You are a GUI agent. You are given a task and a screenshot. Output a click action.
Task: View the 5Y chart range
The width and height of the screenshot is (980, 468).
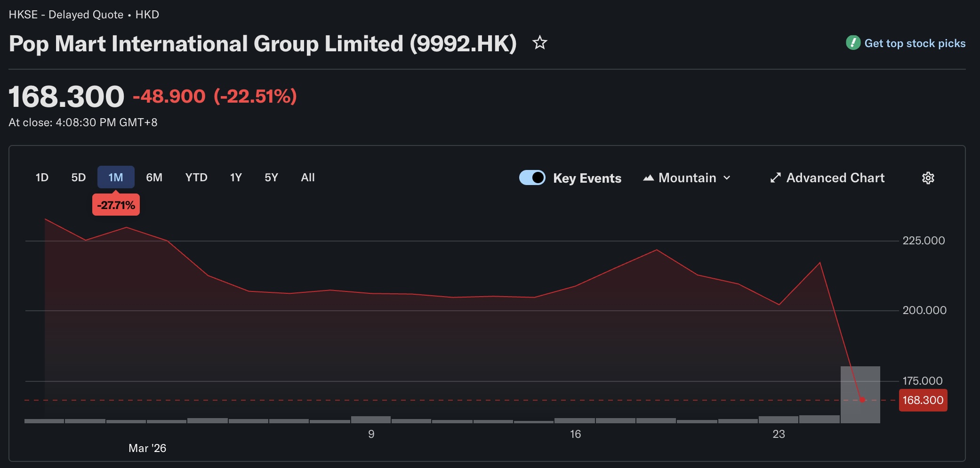coord(271,178)
